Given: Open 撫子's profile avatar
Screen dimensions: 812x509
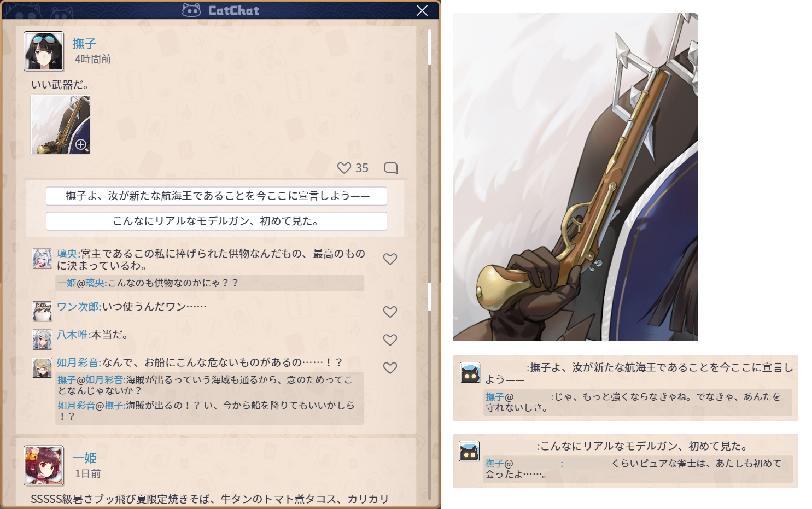Looking at the screenshot, I should [44, 51].
